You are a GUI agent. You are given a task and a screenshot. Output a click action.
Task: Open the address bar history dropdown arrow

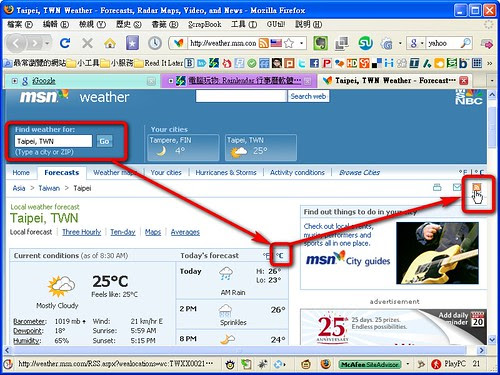coord(301,43)
